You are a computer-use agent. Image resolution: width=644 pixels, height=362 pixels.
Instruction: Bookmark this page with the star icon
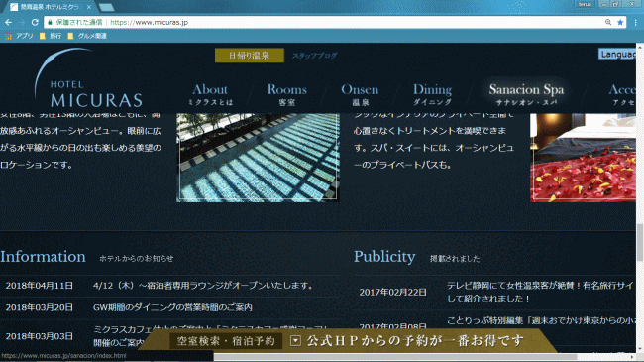coord(620,22)
